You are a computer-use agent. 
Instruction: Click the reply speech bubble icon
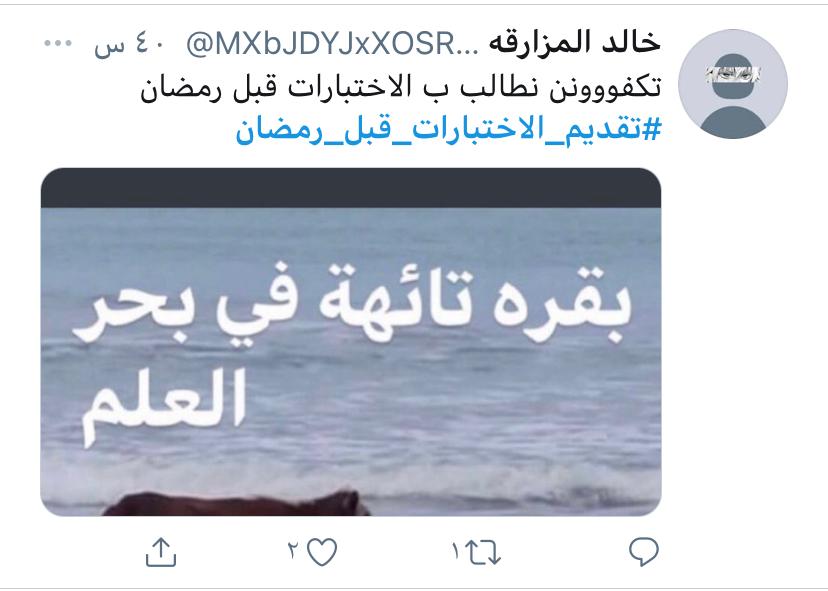[643, 551]
